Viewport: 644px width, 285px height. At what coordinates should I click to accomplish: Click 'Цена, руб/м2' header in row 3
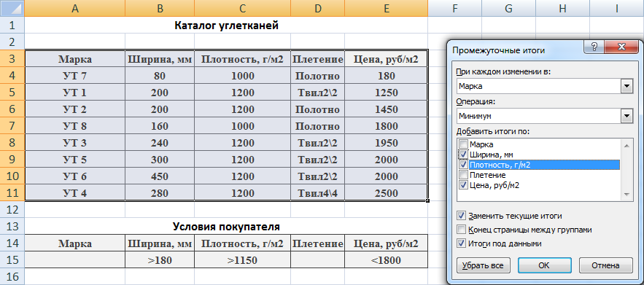click(386, 59)
